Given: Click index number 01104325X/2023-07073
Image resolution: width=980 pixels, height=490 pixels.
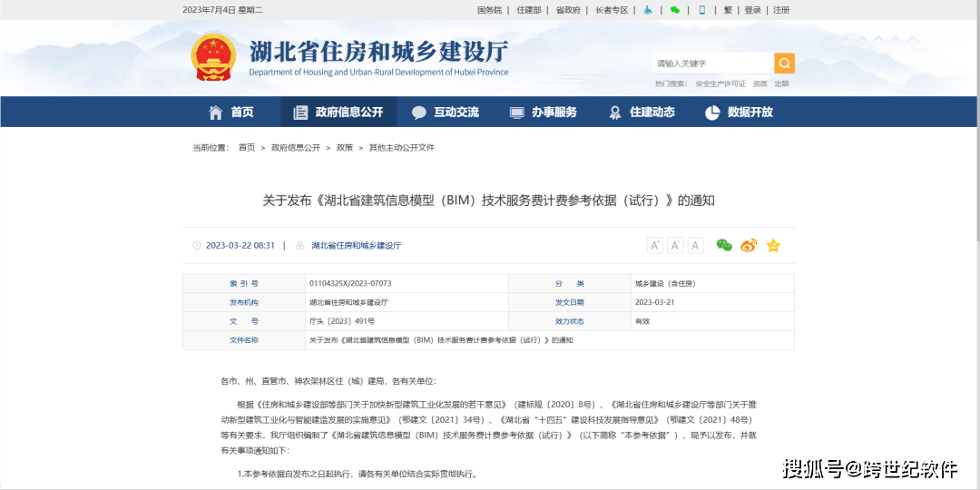Looking at the screenshot, I should [350, 283].
